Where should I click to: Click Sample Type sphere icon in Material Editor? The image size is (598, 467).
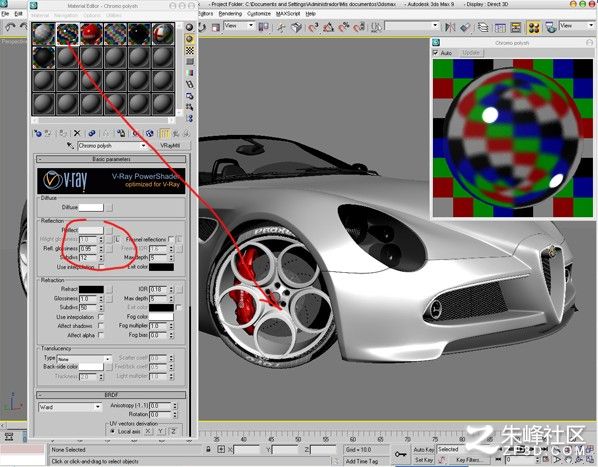click(x=190, y=27)
